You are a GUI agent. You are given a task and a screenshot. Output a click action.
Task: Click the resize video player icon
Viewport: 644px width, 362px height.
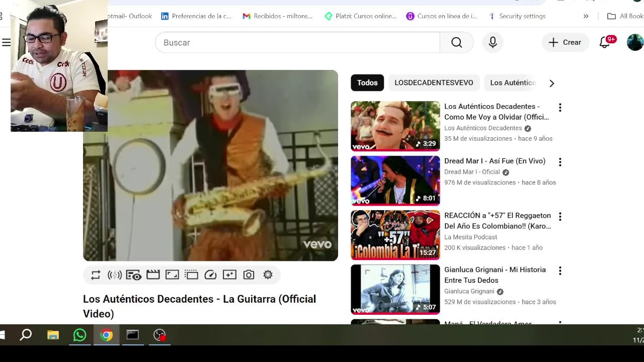(x=172, y=275)
